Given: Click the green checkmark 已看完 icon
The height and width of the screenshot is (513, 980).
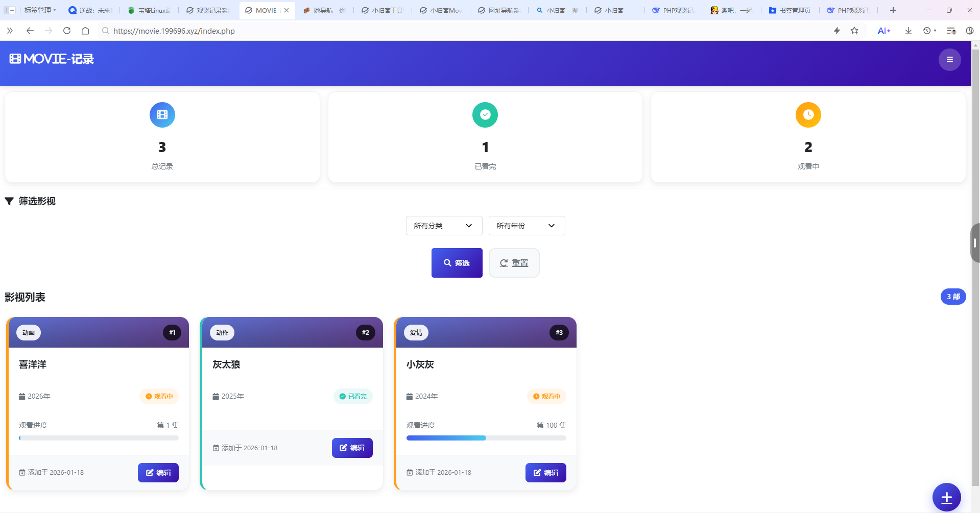Looking at the screenshot, I should click(485, 115).
